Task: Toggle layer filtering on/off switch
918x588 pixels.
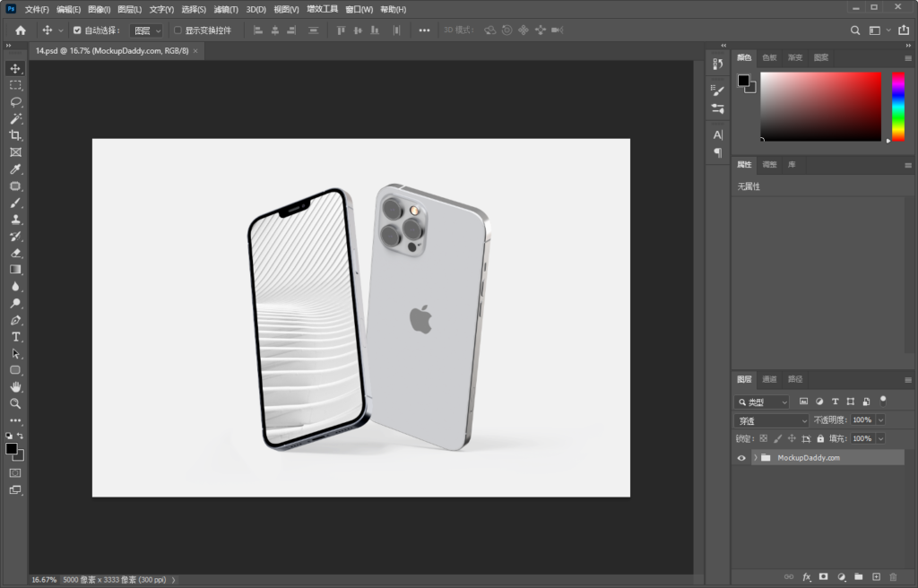Action: point(883,401)
